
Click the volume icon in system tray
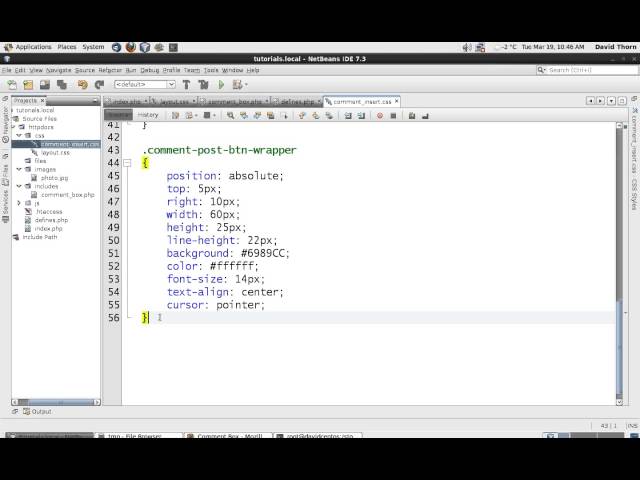[x=467, y=47]
